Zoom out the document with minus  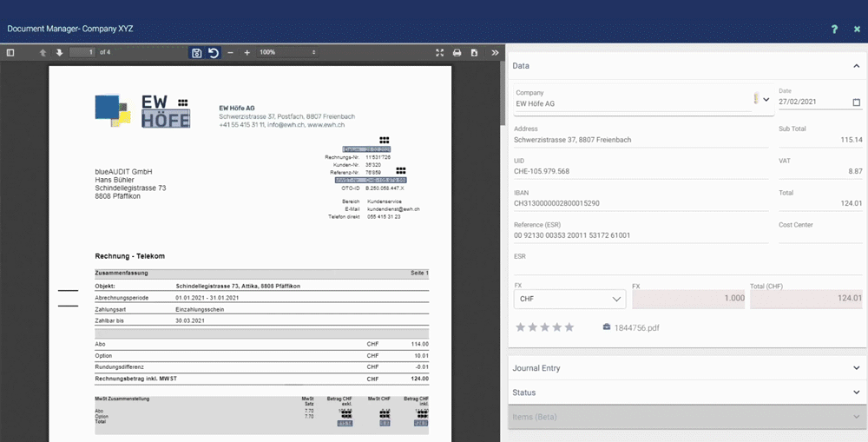point(230,53)
